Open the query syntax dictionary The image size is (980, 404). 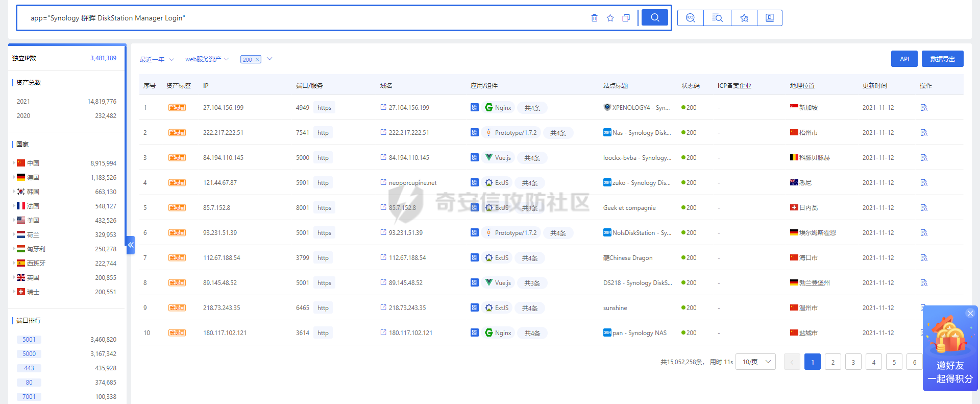point(770,18)
